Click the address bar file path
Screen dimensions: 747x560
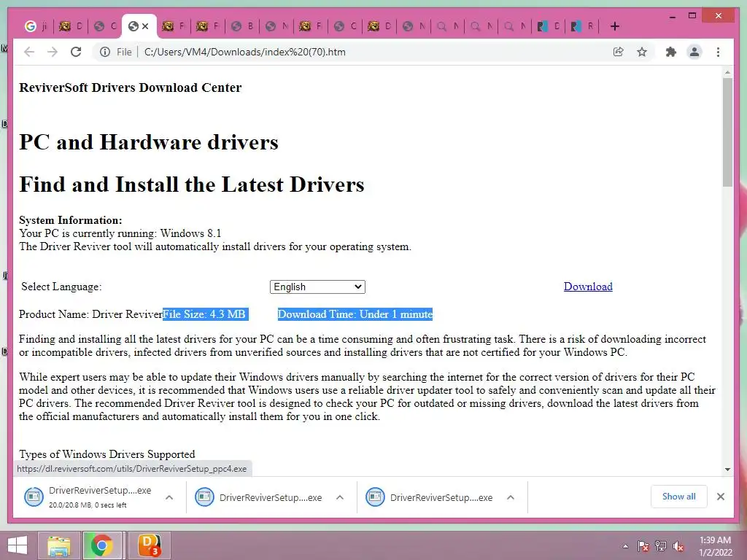244,52
